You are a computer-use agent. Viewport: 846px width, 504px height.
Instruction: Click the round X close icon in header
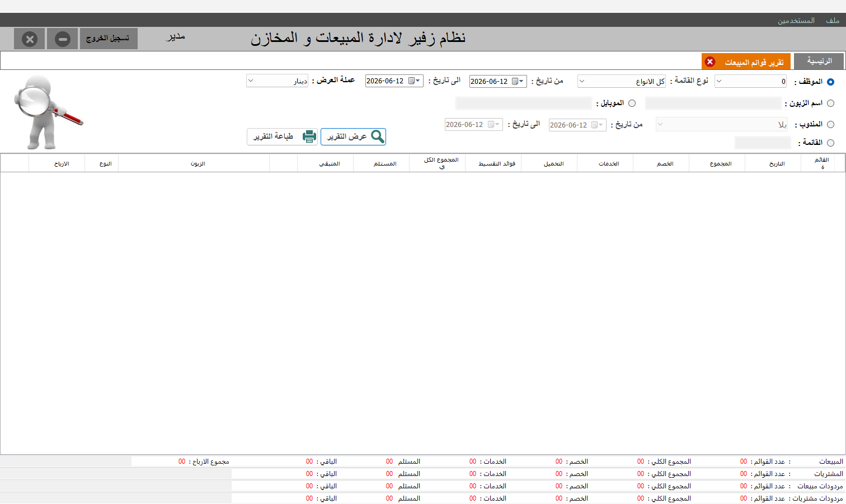point(30,39)
